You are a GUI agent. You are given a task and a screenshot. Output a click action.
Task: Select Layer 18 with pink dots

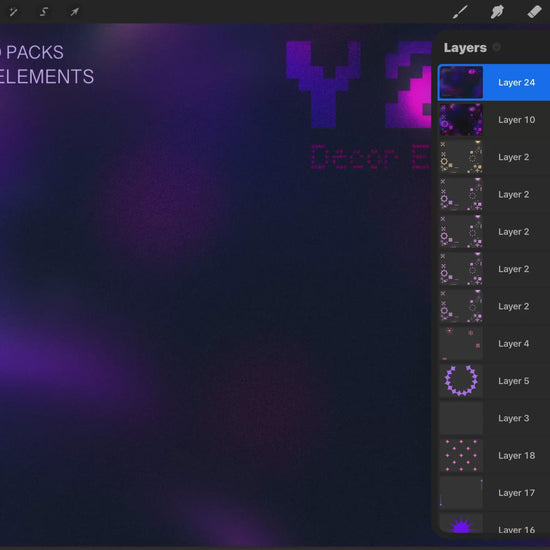click(x=494, y=455)
